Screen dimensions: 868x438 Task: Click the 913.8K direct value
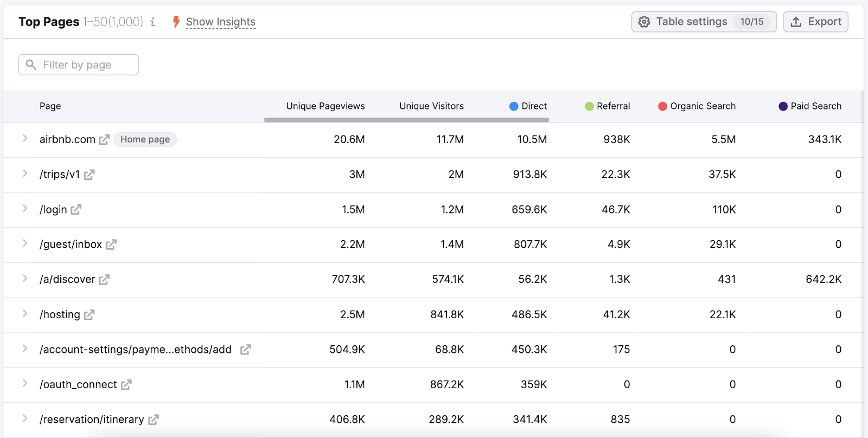coord(530,175)
